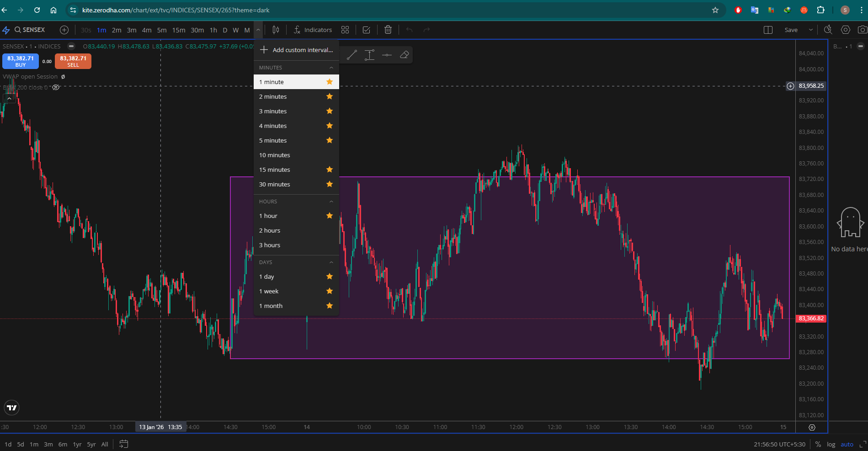This screenshot has width=868, height=451.
Task: Toggle EMA indicator visibility eye icon
Action: pos(56,87)
